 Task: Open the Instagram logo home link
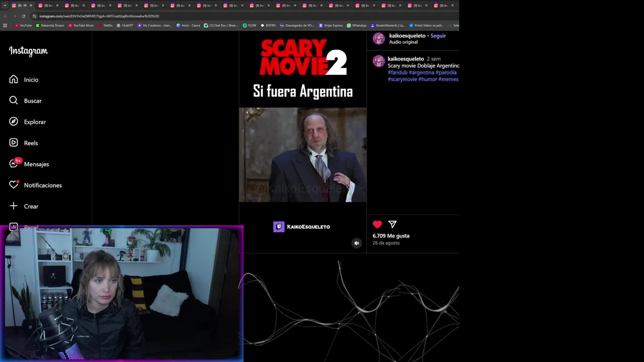(28, 51)
